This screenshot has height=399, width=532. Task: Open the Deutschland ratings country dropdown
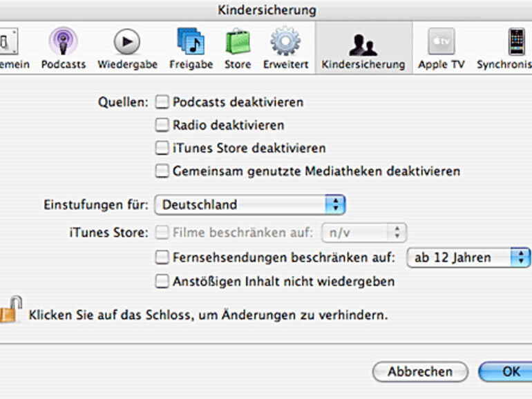point(250,205)
